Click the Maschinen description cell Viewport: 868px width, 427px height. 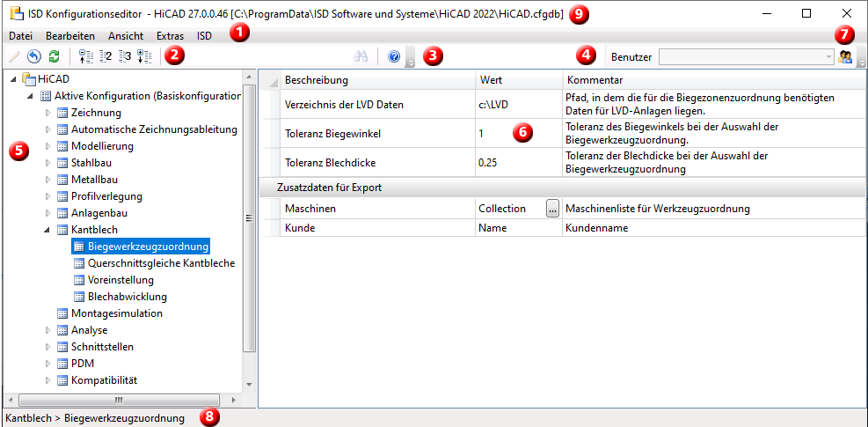point(377,209)
